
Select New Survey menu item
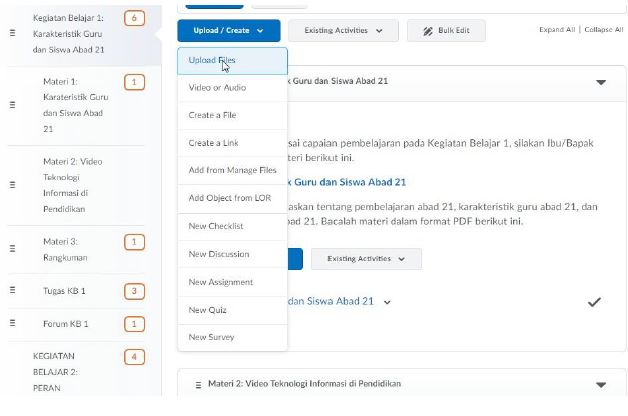(x=232, y=338)
